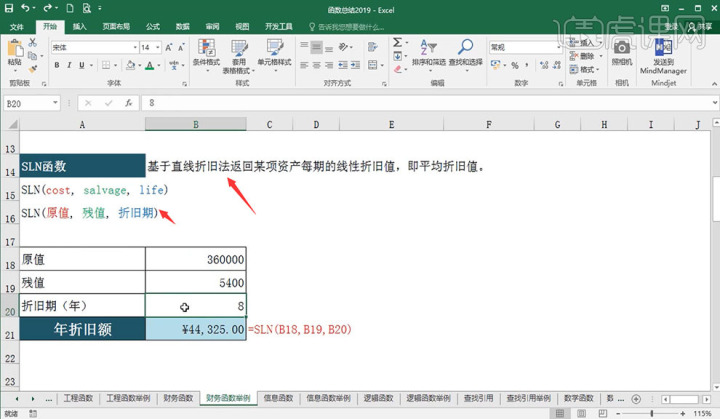Toggle bold formatting

click(56, 65)
